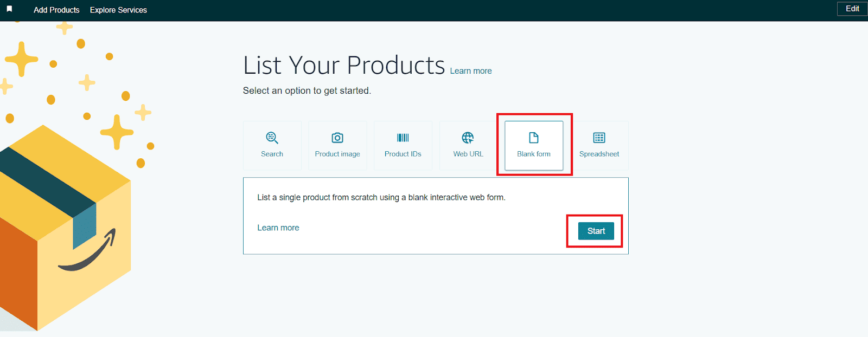Screen dimensions: 868x337
Task: Click the Start button
Action: pos(596,231)
